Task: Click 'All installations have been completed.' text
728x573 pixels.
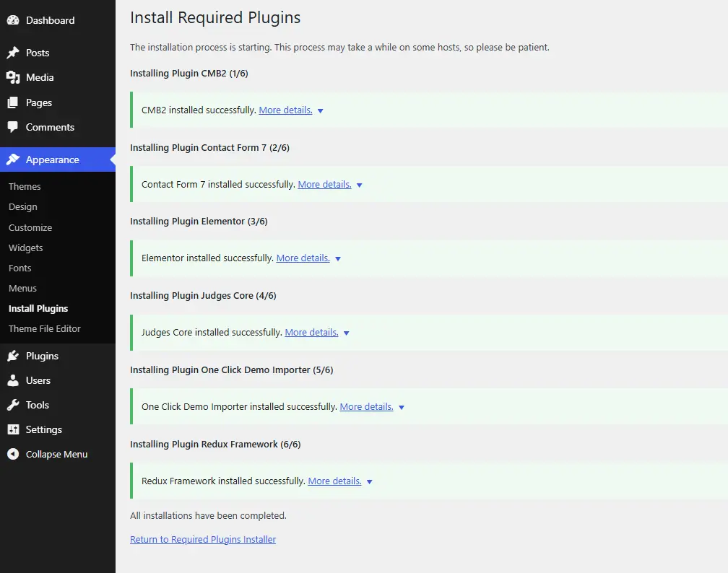Action: click(209, 515)
